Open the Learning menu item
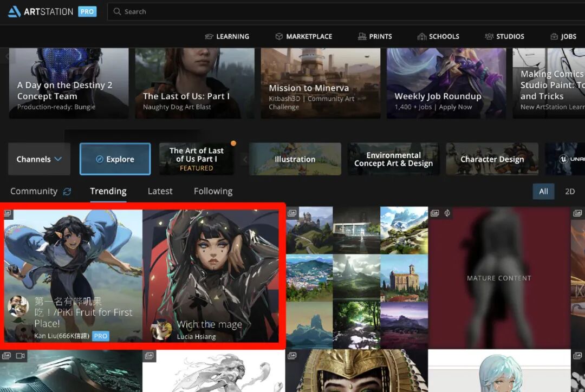This screenshot has width=585, height=392. (227, 37)
